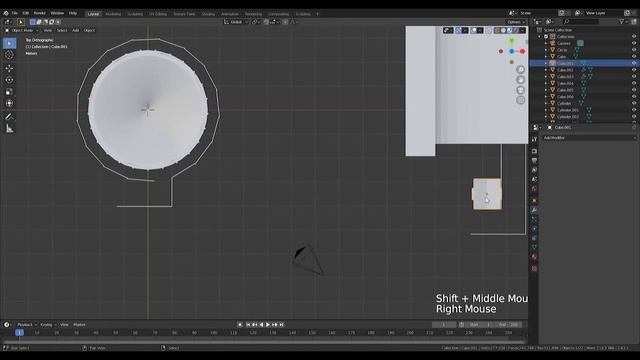
Task: Select rendered viewport shading
Action: (516, 30)
